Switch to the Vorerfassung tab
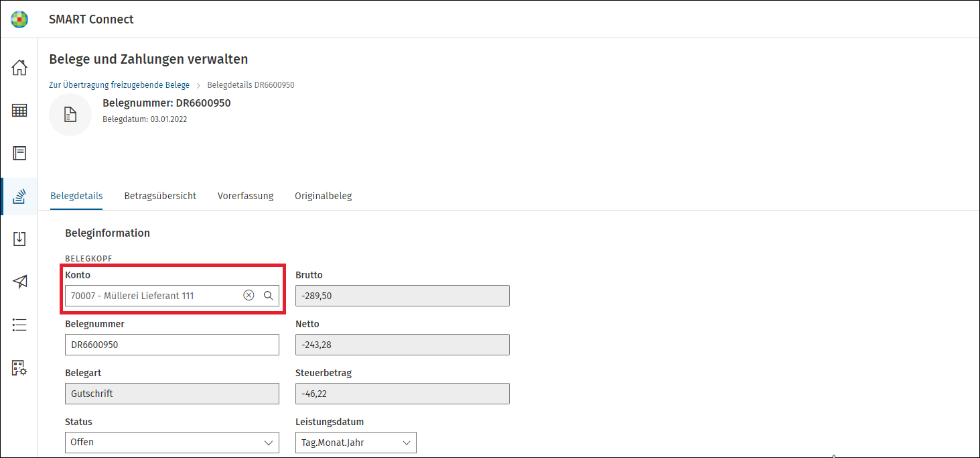The width and height of the screenshot is (980, 458). tap(245, 196)
